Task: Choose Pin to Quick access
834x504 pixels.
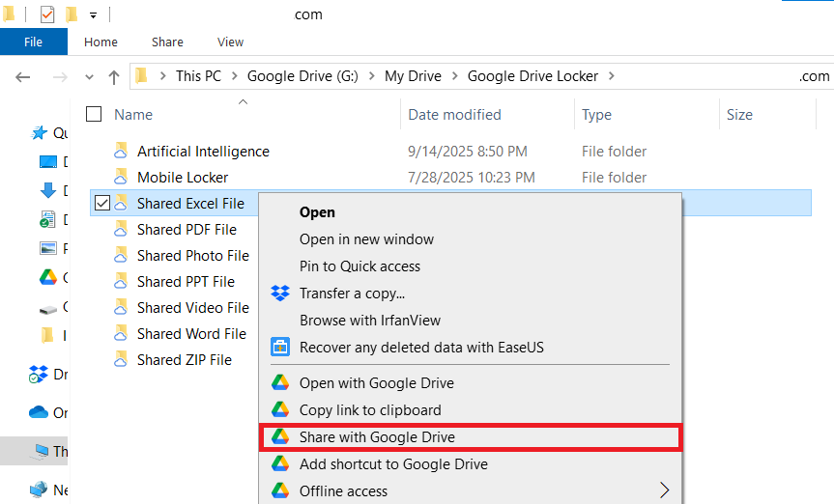Action: coord(359,266)
